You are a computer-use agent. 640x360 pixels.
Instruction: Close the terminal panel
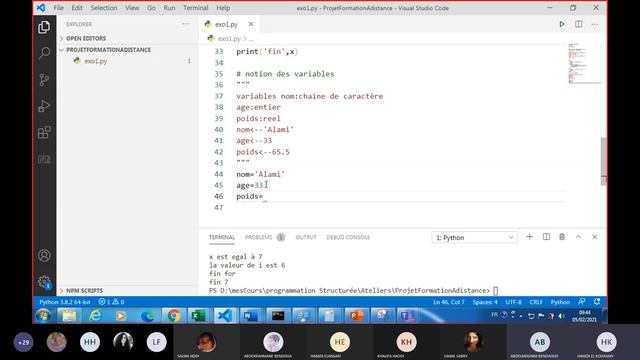coord(595,237)
